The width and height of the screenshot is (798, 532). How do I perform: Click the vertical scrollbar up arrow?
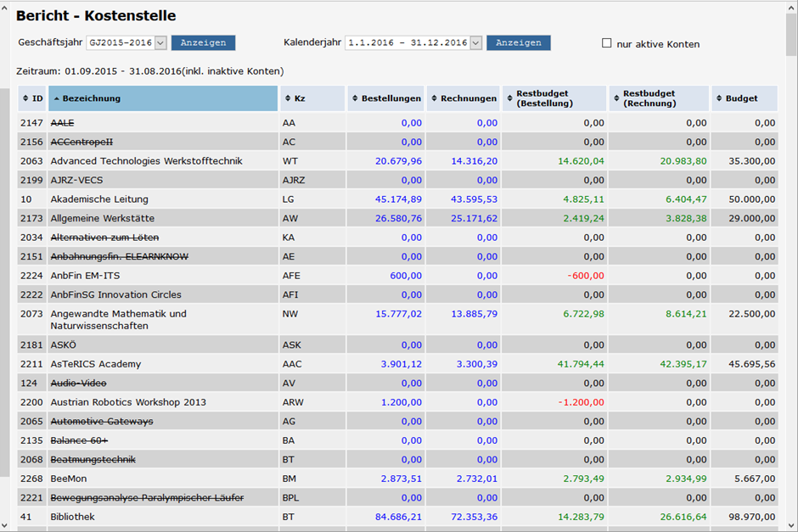click(791, 8)
